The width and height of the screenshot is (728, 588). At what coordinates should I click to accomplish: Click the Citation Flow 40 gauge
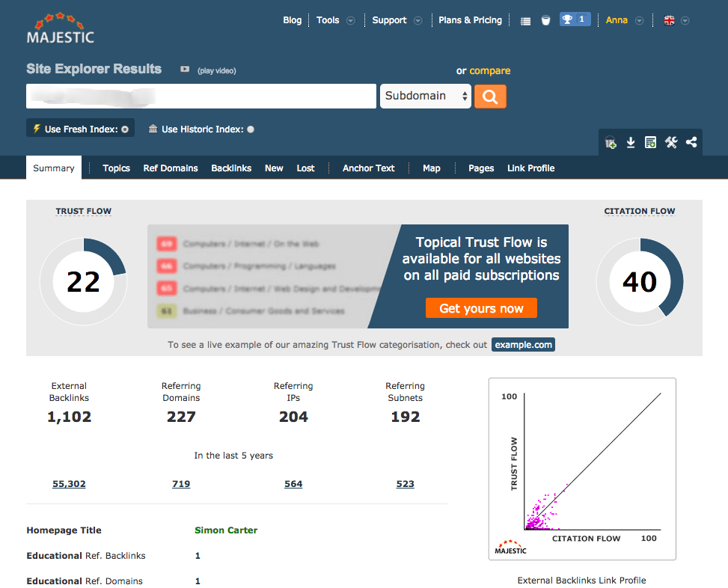click(640, 281)
